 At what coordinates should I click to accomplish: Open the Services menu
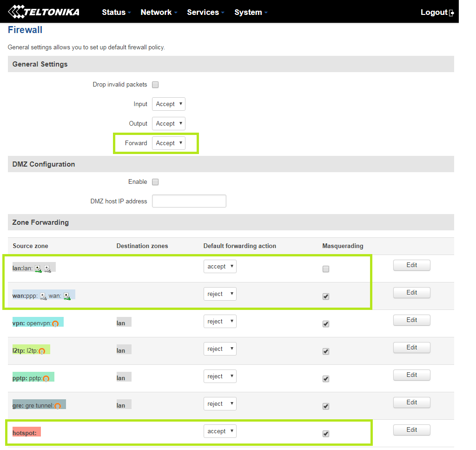click(x=205, y=13)
